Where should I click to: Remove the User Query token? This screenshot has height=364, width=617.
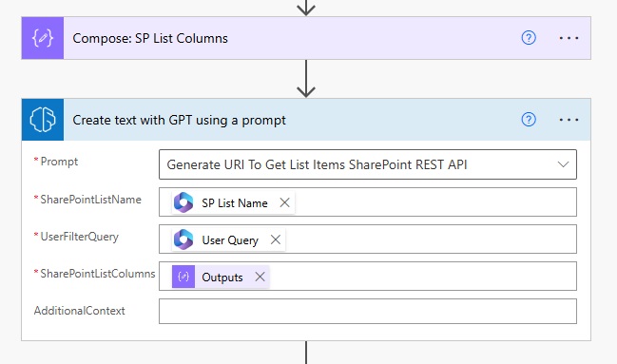point(276,239)
